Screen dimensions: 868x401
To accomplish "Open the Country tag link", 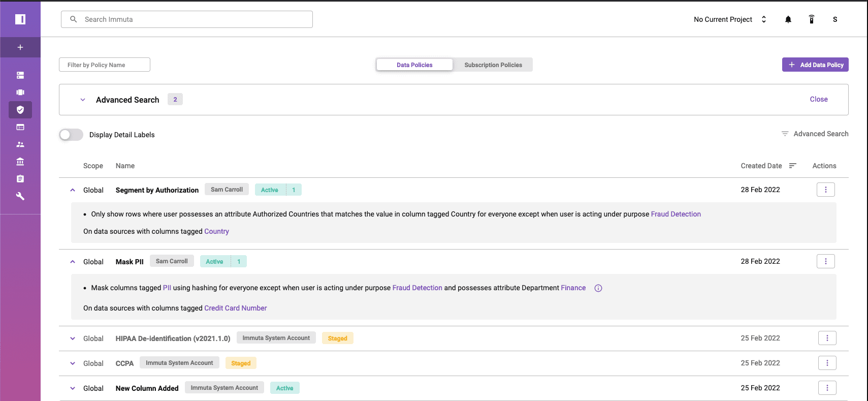I will (216, 231).
